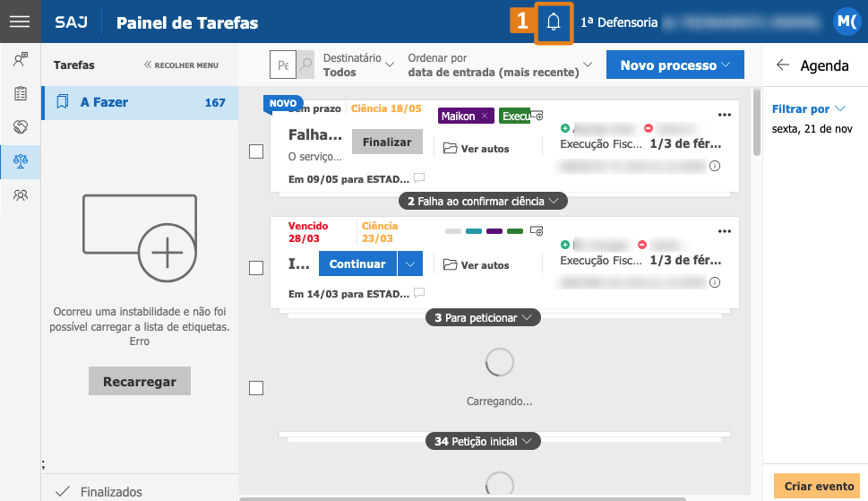
Task: Click the SAJ logo text
Action: (x=71, y=22)
